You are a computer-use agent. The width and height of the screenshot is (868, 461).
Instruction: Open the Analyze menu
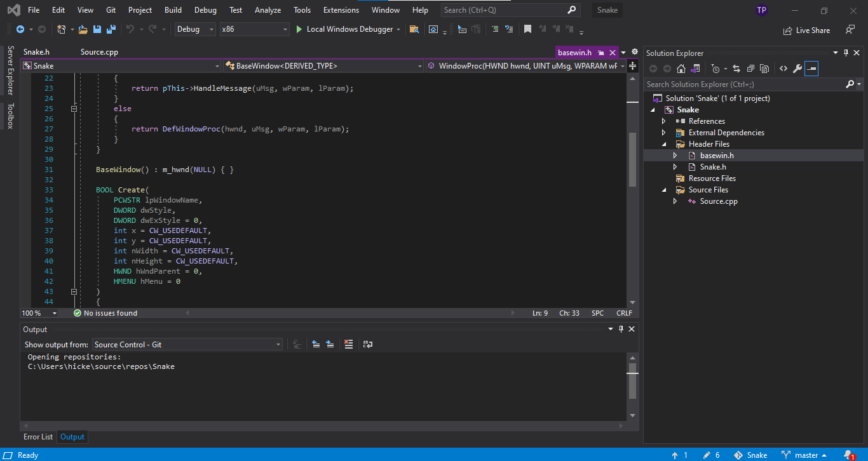[268, 10]
